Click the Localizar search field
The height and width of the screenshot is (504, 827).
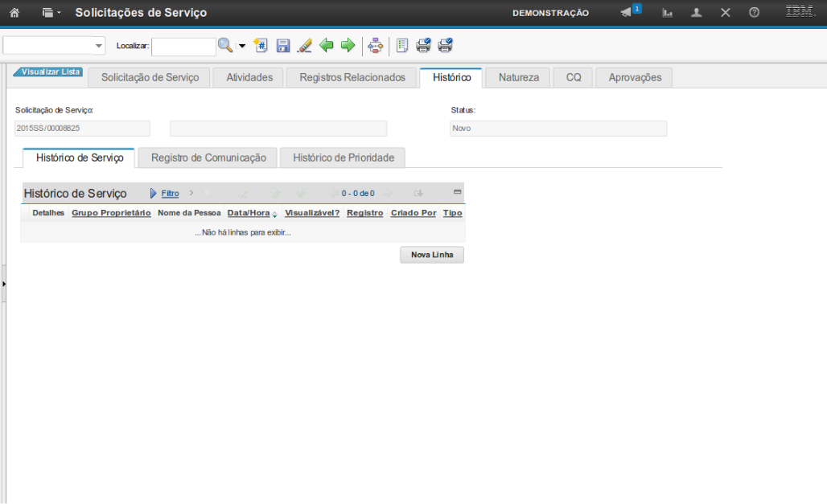pos(183,47)
